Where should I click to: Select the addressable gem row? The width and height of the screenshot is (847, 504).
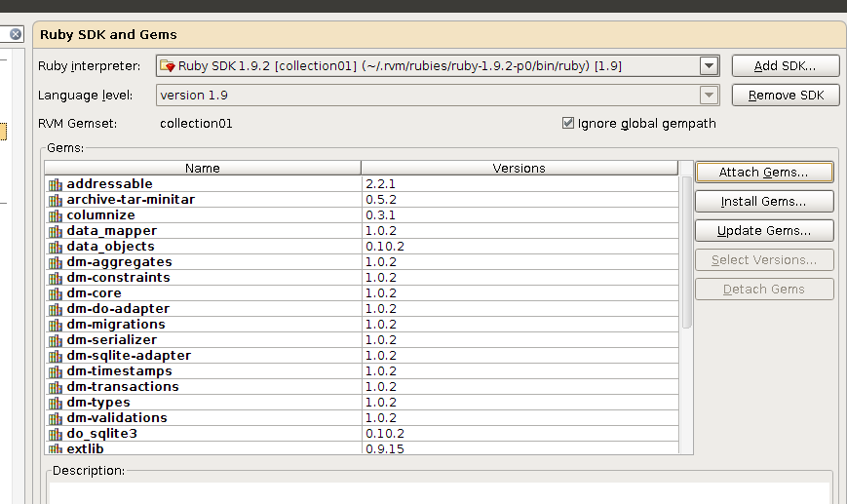coord(362,184)
